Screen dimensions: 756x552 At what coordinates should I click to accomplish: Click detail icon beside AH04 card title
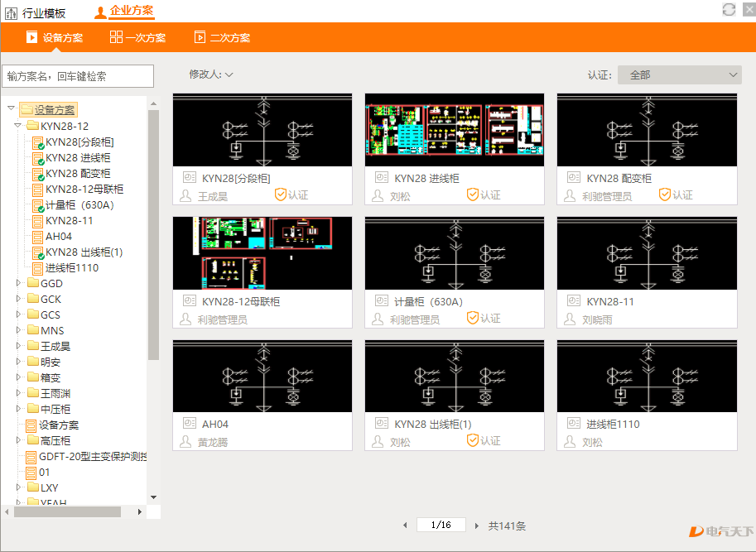tap(190, 424)
